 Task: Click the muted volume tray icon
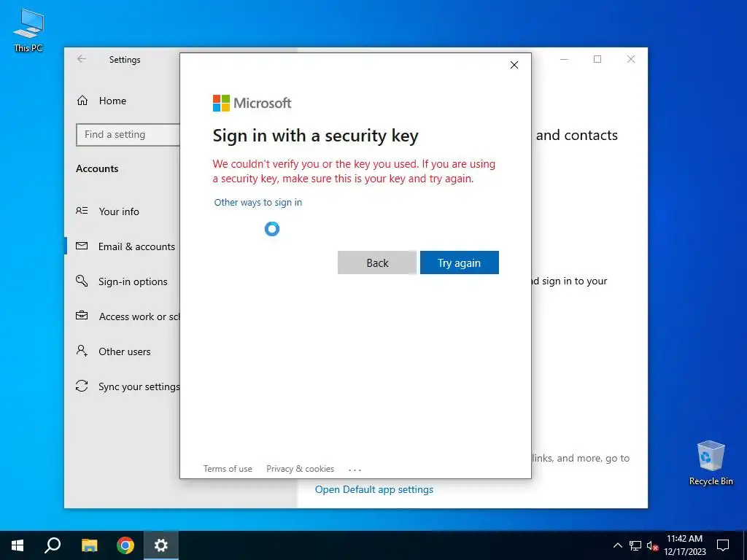pyautogui.click(x=652, y=545)
